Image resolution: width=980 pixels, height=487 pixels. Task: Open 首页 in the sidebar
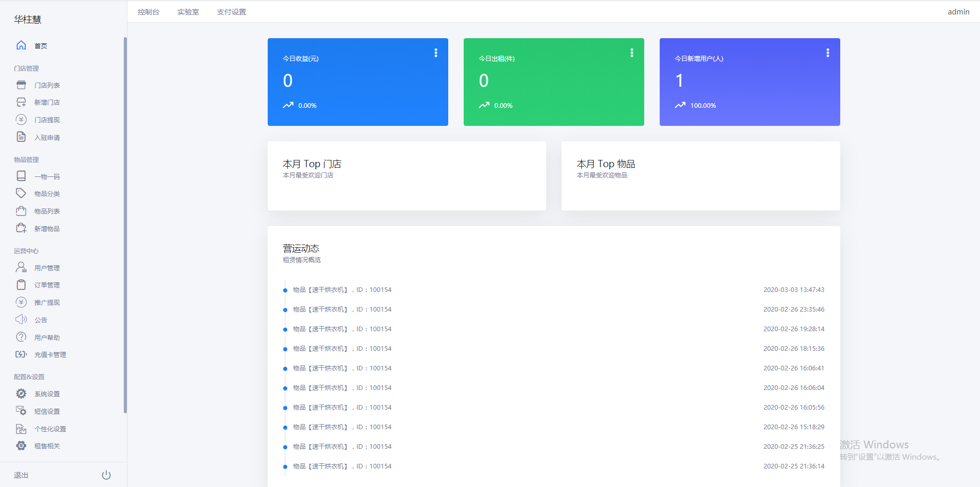[41, 46]
